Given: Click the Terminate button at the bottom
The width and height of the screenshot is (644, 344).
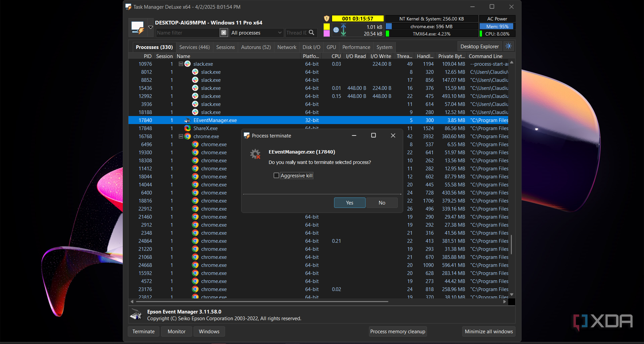Looking at the screenshot, I should (144, 331).
